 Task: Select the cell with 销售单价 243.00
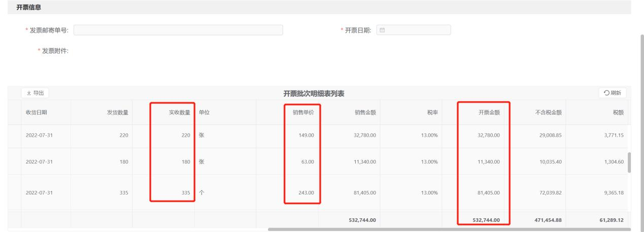pyautogui.click(x=306, y=192)
